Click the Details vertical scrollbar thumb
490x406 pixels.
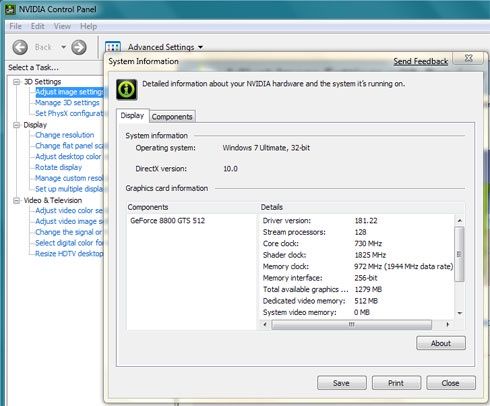point(460,254)
